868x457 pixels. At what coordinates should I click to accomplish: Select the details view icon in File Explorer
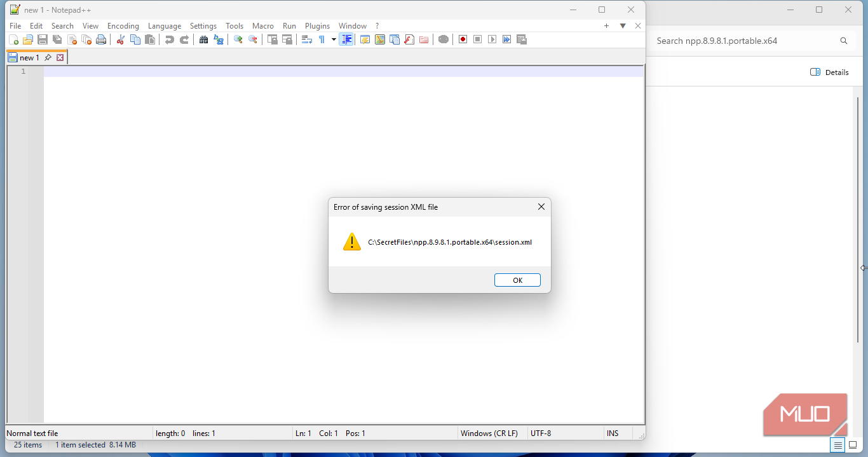pyautogui.click(x=838, y=445)
